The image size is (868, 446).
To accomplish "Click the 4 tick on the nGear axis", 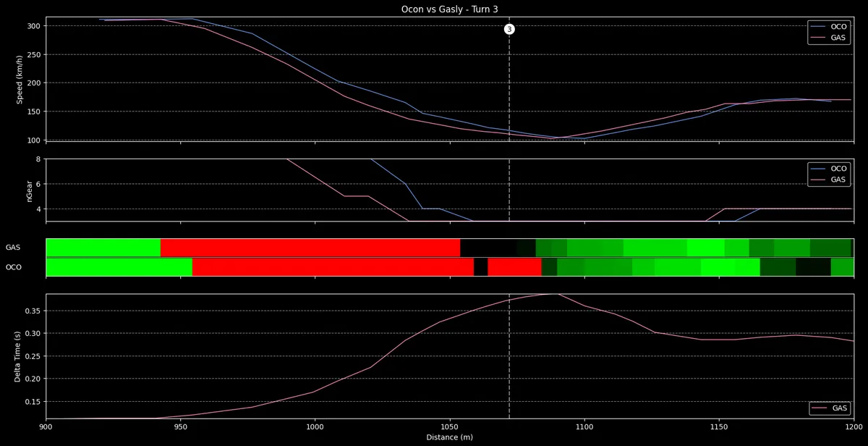I will tap(38, 209).
